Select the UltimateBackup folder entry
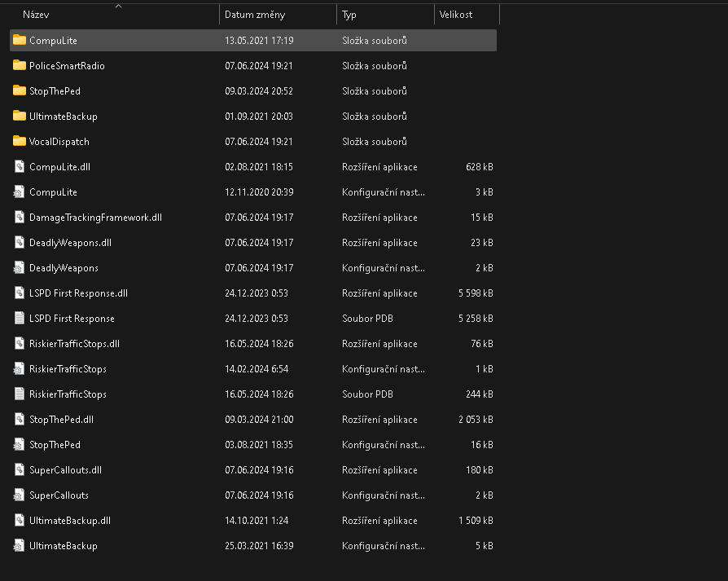Viewport: 728px width, 581px height. point(63,117)
